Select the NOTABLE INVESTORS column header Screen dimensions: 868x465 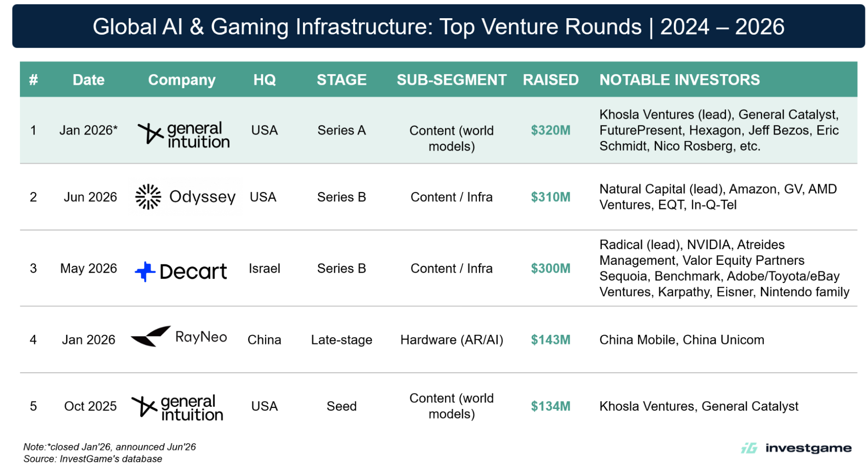680,80
